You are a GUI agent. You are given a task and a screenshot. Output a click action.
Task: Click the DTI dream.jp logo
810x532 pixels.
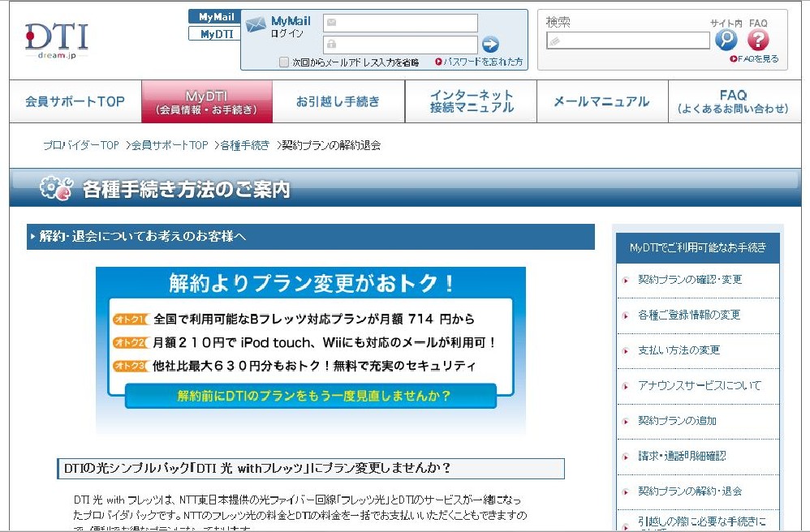[x=56, y=40]
